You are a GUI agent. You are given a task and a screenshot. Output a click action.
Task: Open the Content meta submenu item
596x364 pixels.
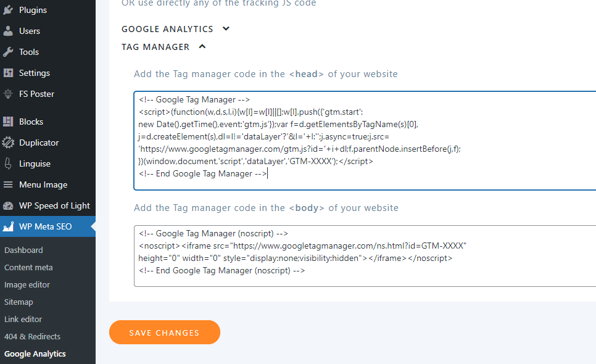(x=28, y=267)
